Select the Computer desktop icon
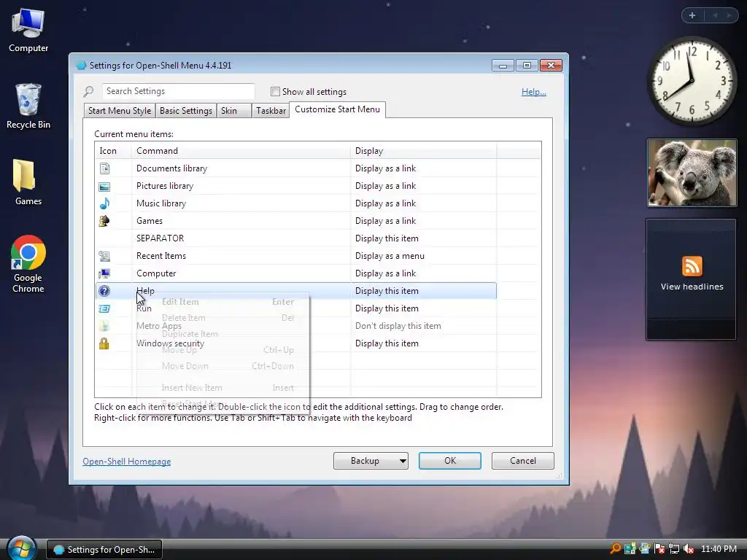The width and height of the screenshot is (747, 560). [x=28, y=31]
